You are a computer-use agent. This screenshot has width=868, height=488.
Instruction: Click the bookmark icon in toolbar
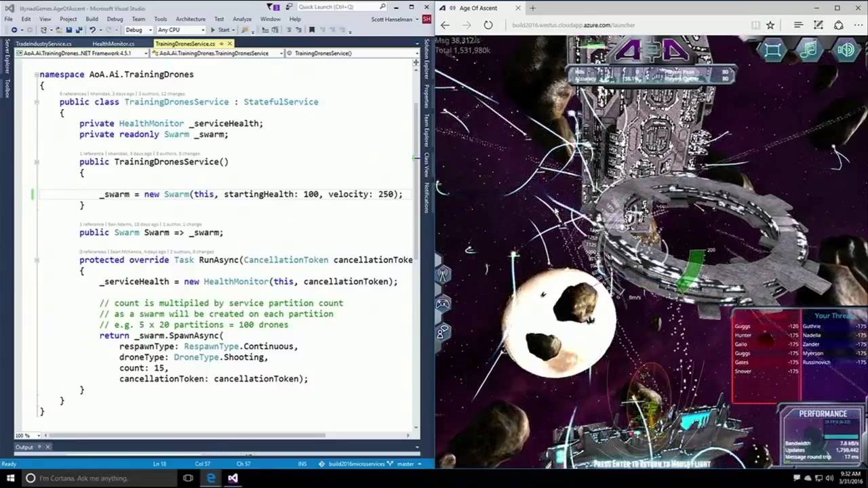(x=312, y=30)
